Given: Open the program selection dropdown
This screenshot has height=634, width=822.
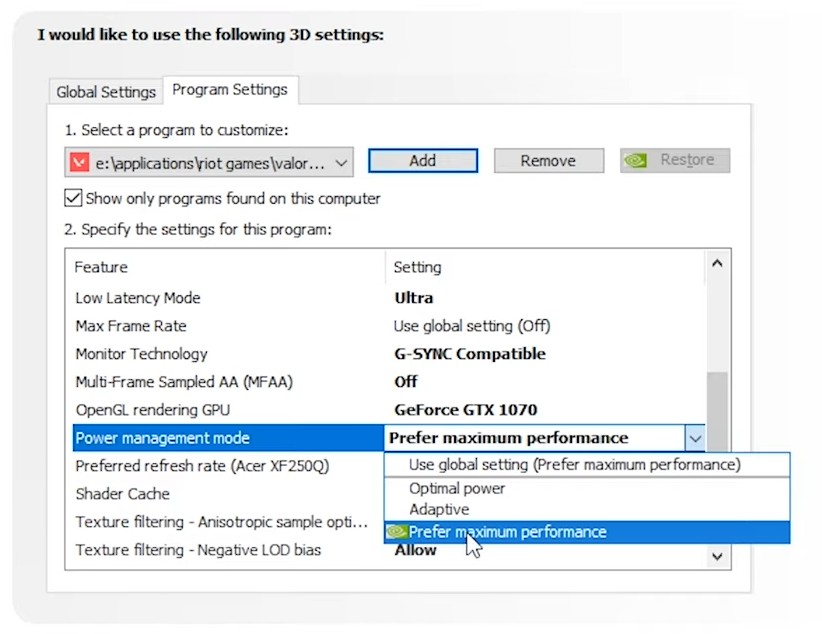Looking at the screenshot, I should coord(342,161).
